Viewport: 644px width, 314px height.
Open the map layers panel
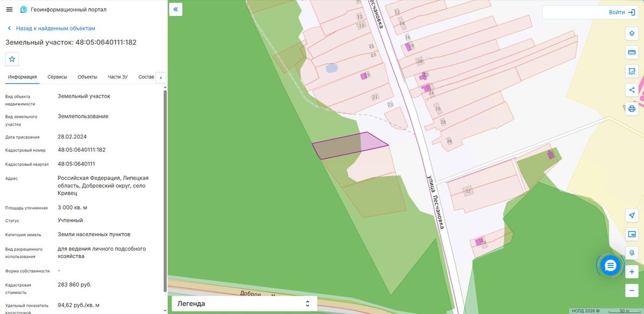pos(632,34)
